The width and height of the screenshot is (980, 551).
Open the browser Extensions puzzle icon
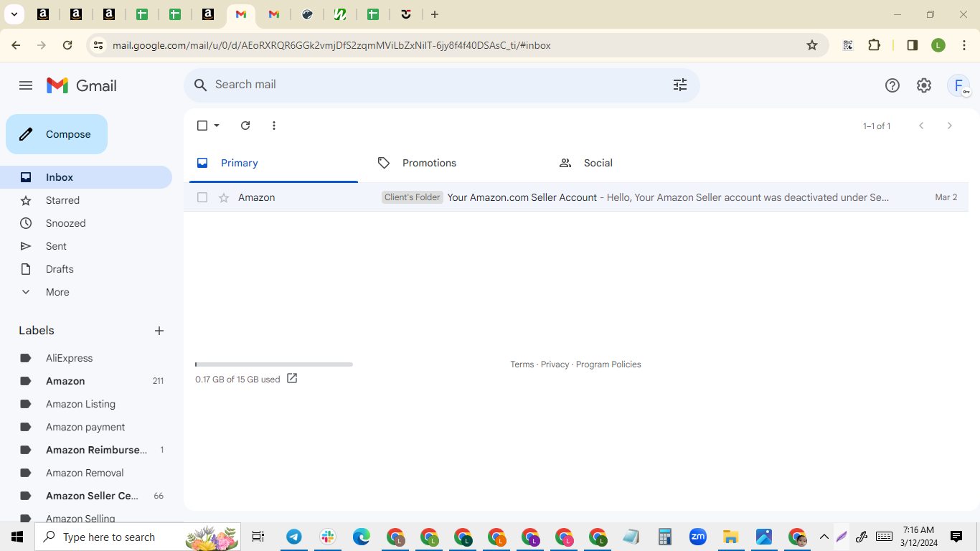874,45
